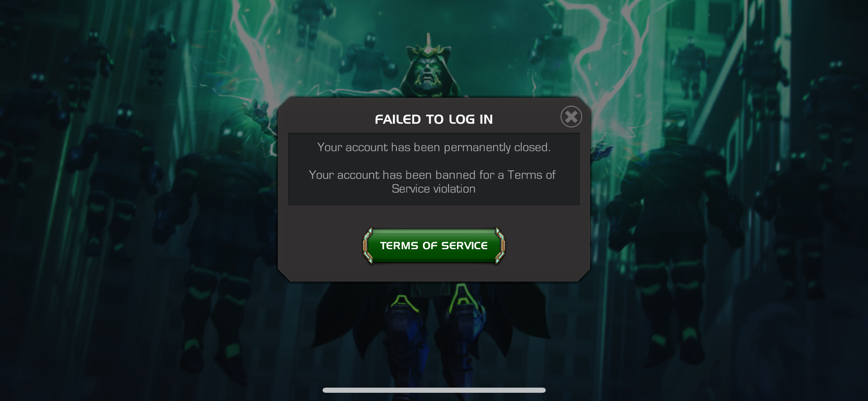
Task: Click the dark message box panel area
Action: [x=434, y=169]
